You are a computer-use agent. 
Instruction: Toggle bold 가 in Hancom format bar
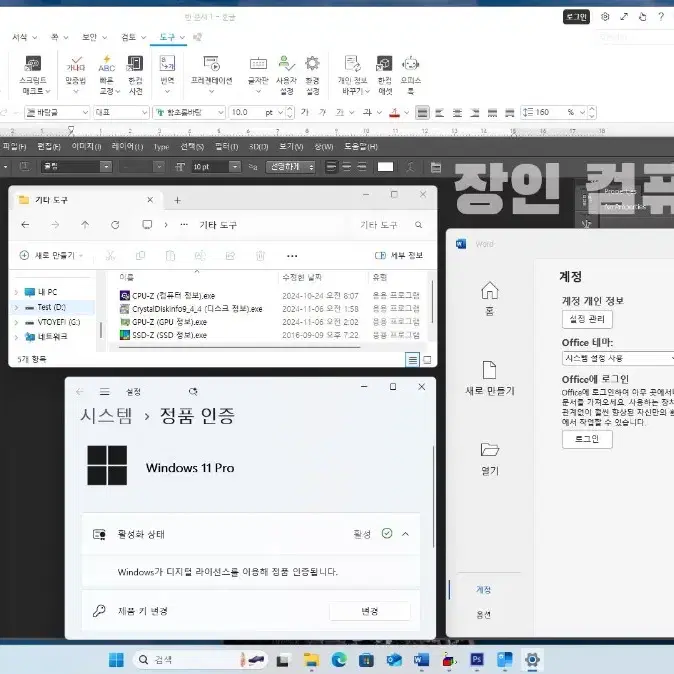tap(305, 113)
